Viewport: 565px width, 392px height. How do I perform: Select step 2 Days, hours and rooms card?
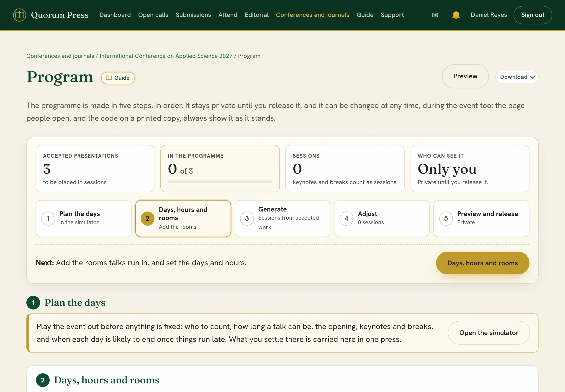[183, 218]
